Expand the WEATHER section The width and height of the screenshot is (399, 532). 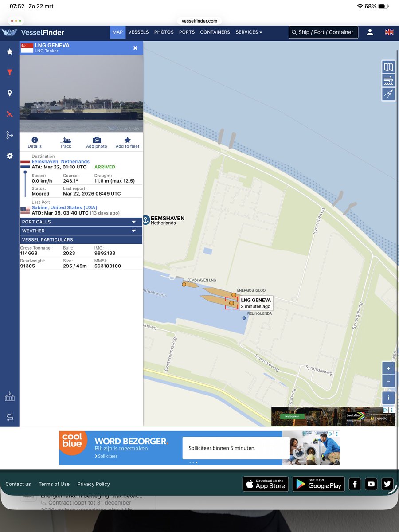(x=81, y=231)
